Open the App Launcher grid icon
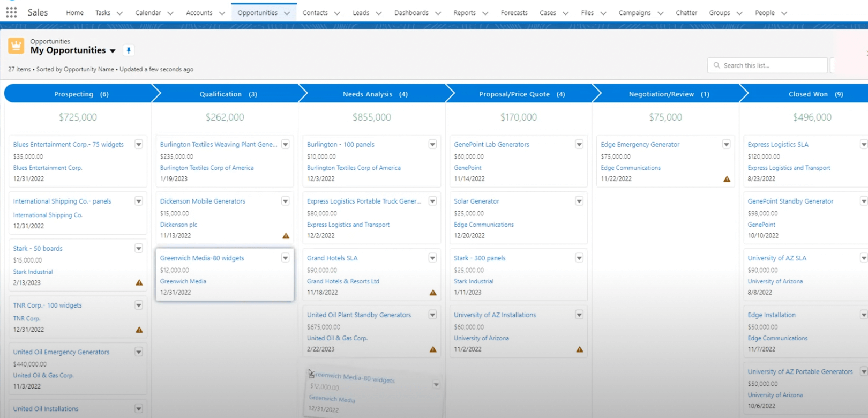 point(11,12)
